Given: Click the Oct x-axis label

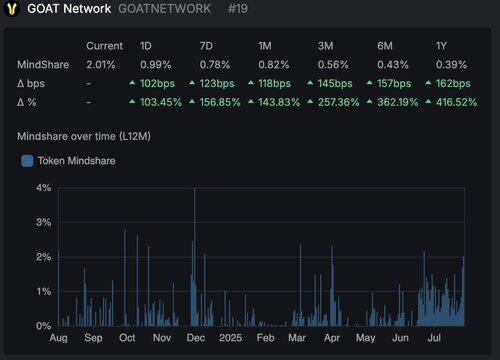Looking at the screenshot, I should point(127,338).
